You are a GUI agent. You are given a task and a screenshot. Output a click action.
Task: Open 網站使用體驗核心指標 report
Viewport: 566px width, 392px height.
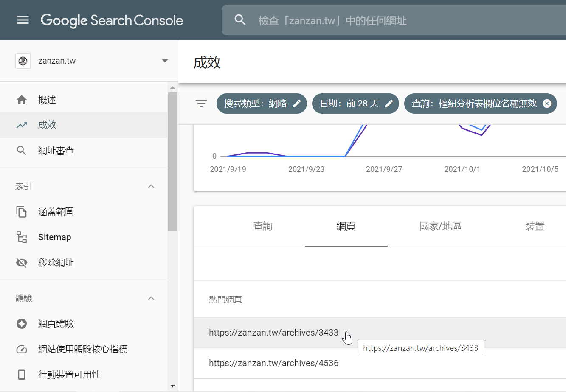tap(84, 349)
